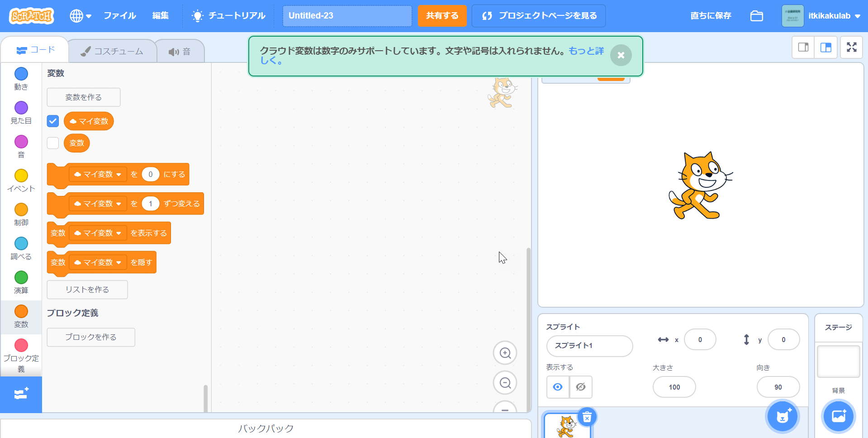This screenshot has width=868, height=438.
Task: Zoom out of the code workspace
Action: coord(505,383)
